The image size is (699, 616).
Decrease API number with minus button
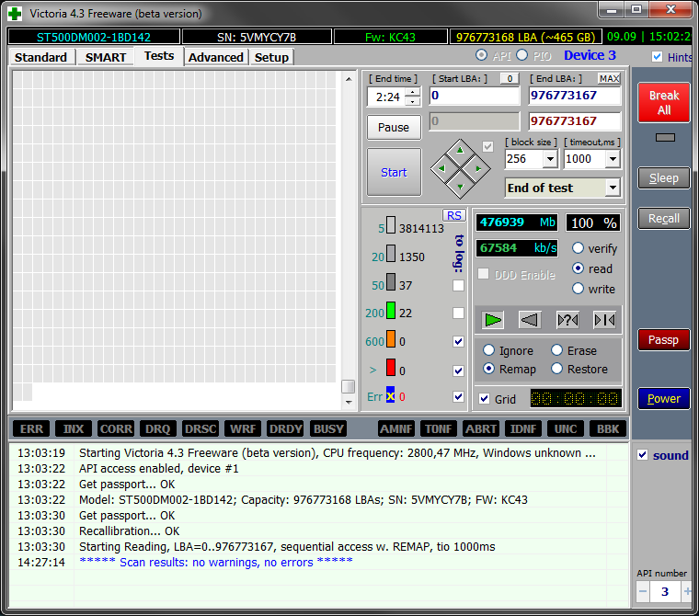(x=642, y=591)
